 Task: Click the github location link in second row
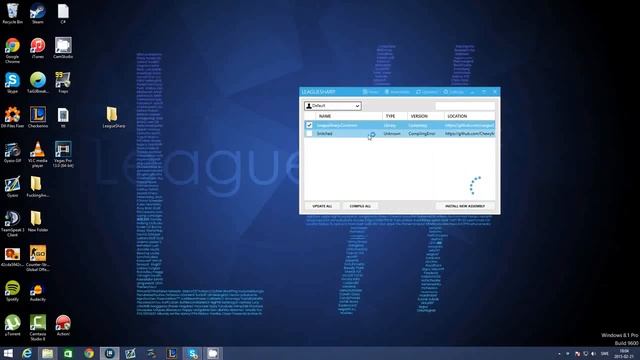pyautogui.click(x=469, y=133)
